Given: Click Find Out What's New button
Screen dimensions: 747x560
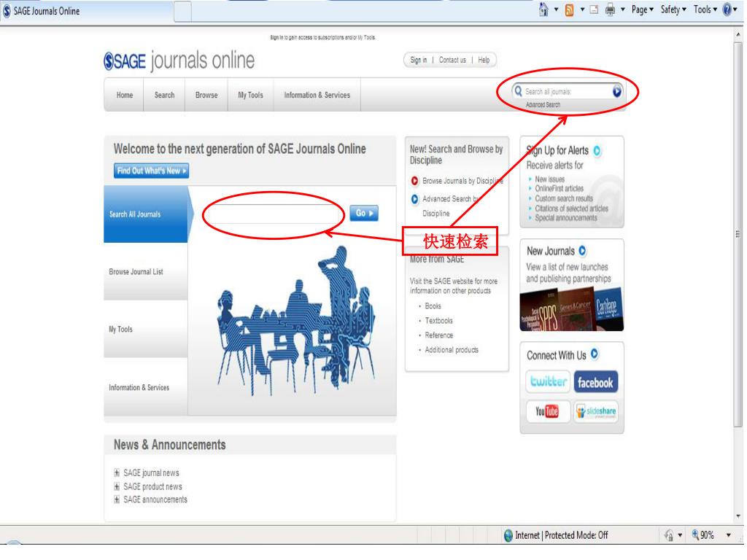Looking at the screenshot, I should (x=152, y=171).
